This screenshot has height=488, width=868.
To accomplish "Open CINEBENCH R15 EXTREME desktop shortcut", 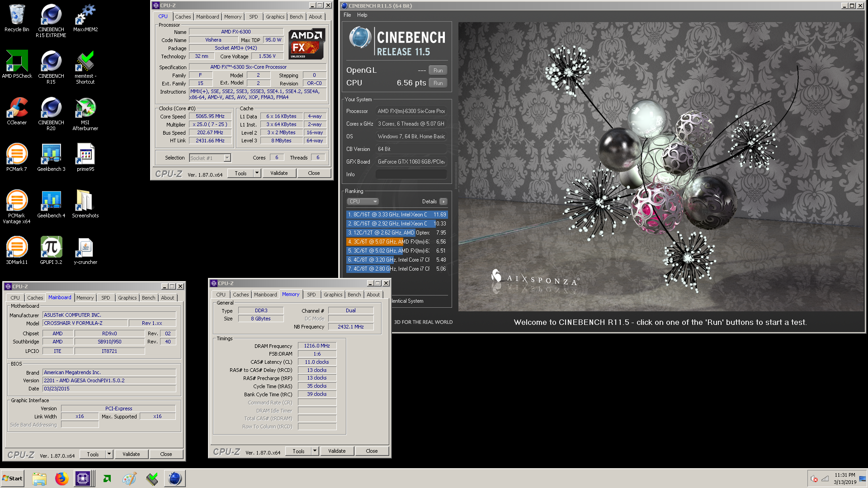I will (x=51, y=21).
